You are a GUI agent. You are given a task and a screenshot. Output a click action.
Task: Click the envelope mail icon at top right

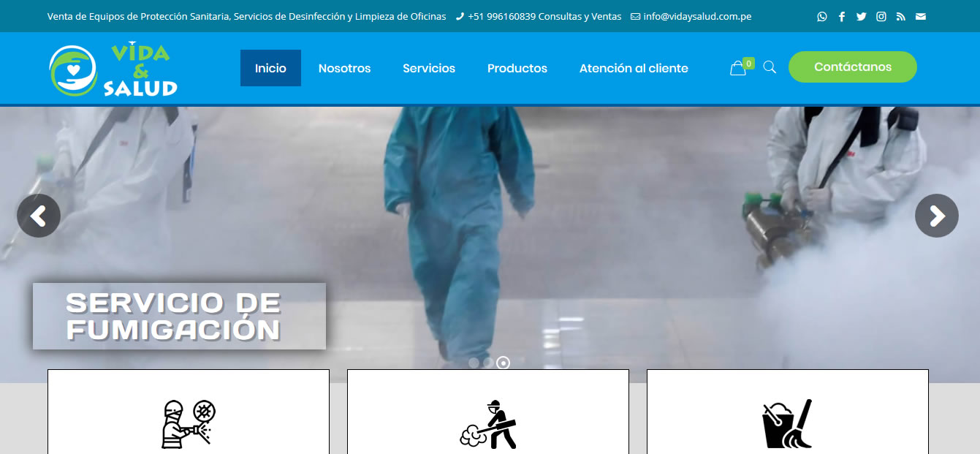click(921, 16)
